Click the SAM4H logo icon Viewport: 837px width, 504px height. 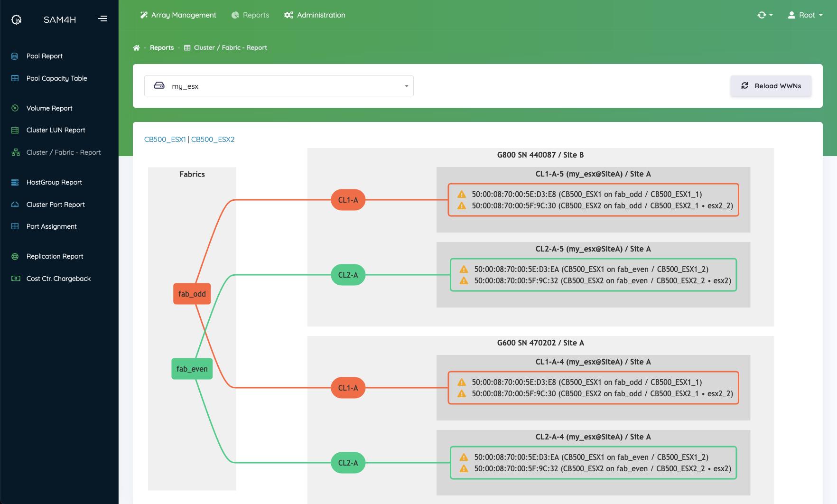(17, 19)
